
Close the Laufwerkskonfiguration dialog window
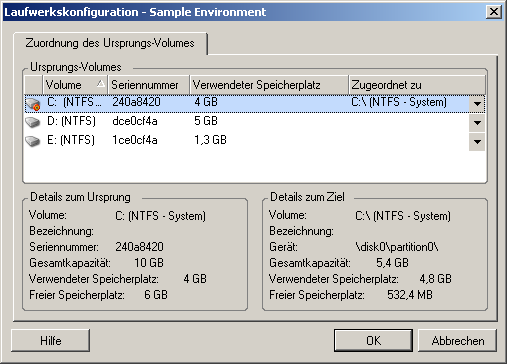pyautogui.click(x=494, y=12)
